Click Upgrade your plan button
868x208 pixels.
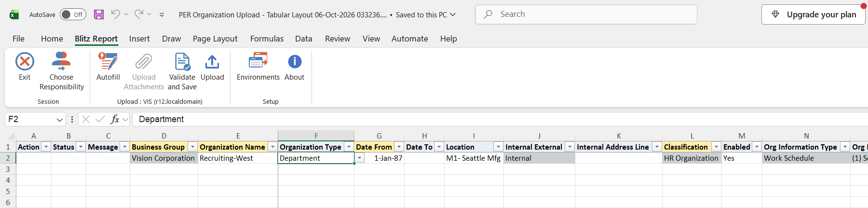(814, 14)
